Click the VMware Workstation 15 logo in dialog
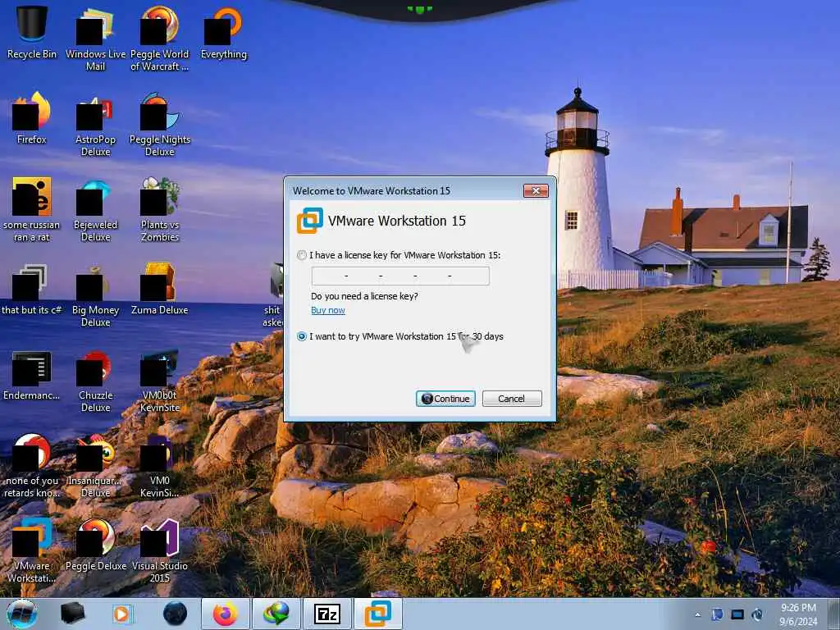 [x=309, y=221]
